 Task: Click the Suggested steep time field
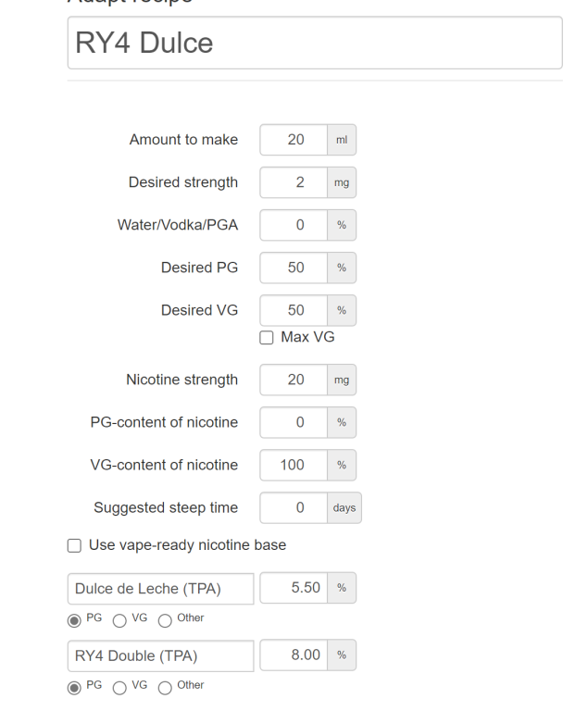pyautogui.click(x=294, y=507)
